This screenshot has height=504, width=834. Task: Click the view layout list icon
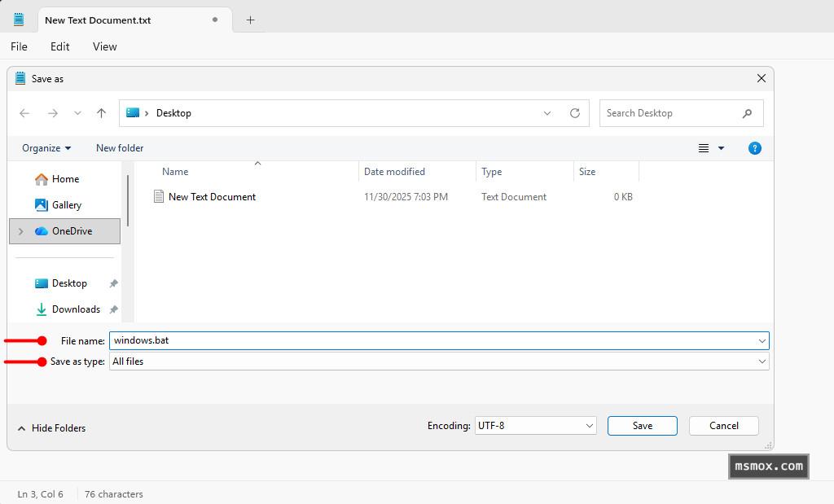coord(704,148)
